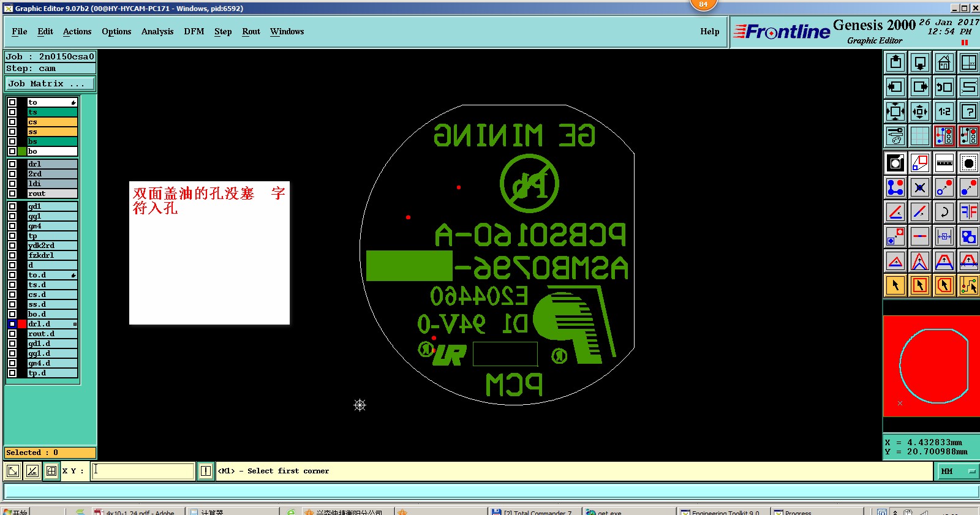This screenshot has width=980, height=515.
Task: Click the pan up arrow icon
Action: pyautogui.click(x=895, y=62)
